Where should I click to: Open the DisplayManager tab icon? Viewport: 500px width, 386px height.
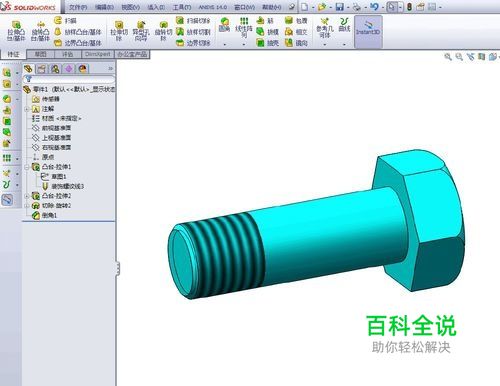click(82, 69)
